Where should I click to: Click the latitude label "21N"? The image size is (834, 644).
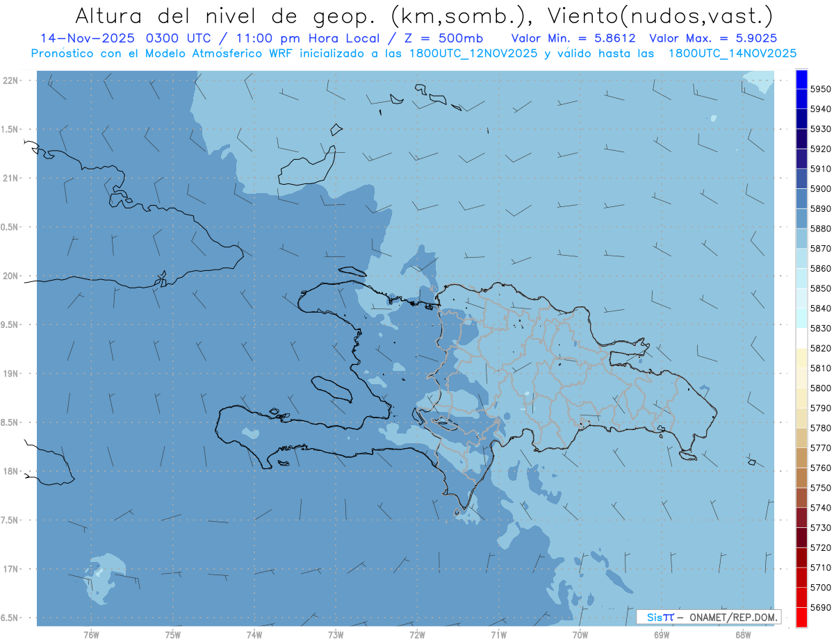pos(11,178)
